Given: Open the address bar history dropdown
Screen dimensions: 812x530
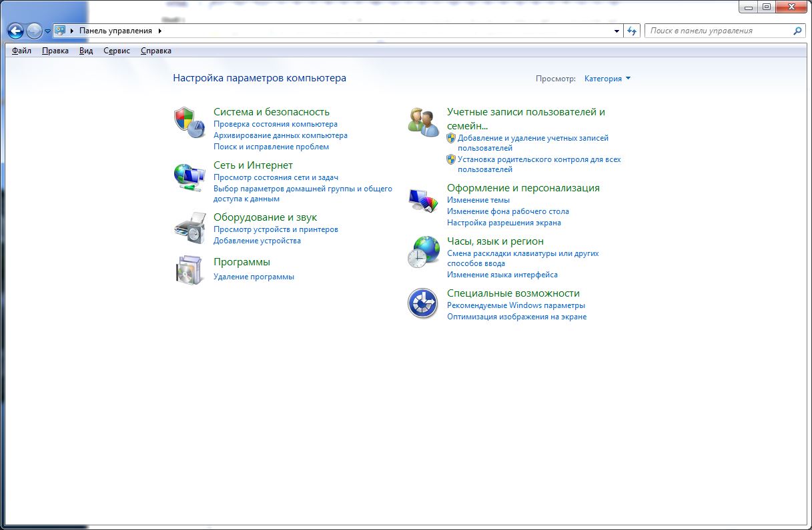Looking at the screenshot, I should click(617, 31).
